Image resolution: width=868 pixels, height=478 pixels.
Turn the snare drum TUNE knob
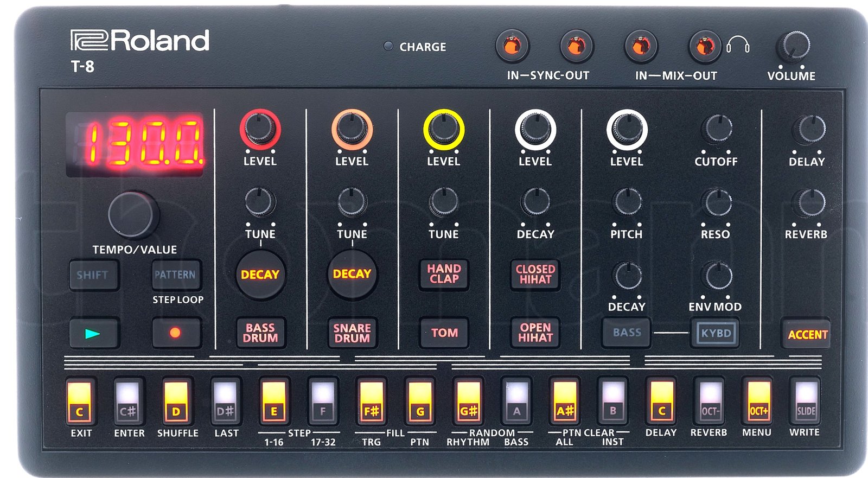352,202
